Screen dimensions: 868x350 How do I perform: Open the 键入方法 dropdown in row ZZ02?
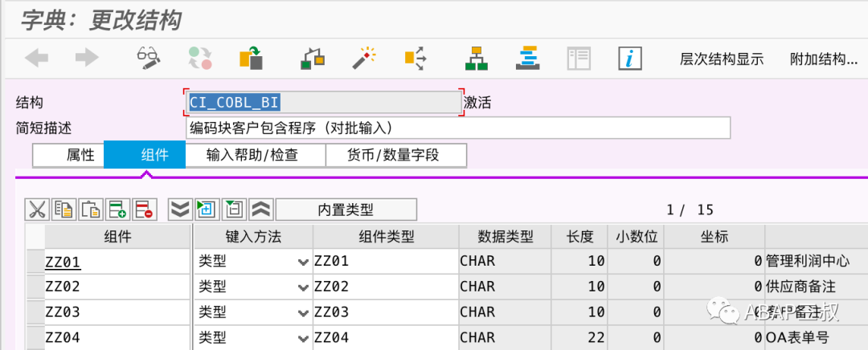303,287
